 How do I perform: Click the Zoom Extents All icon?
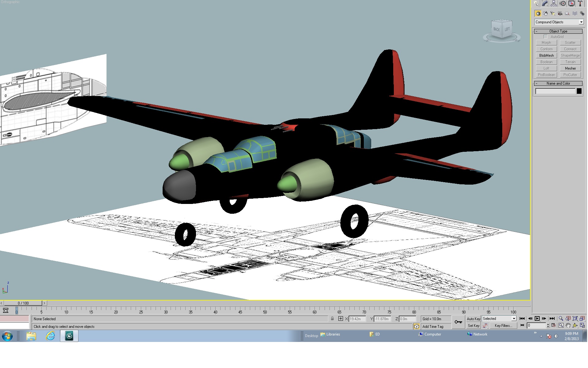(582, 319)
